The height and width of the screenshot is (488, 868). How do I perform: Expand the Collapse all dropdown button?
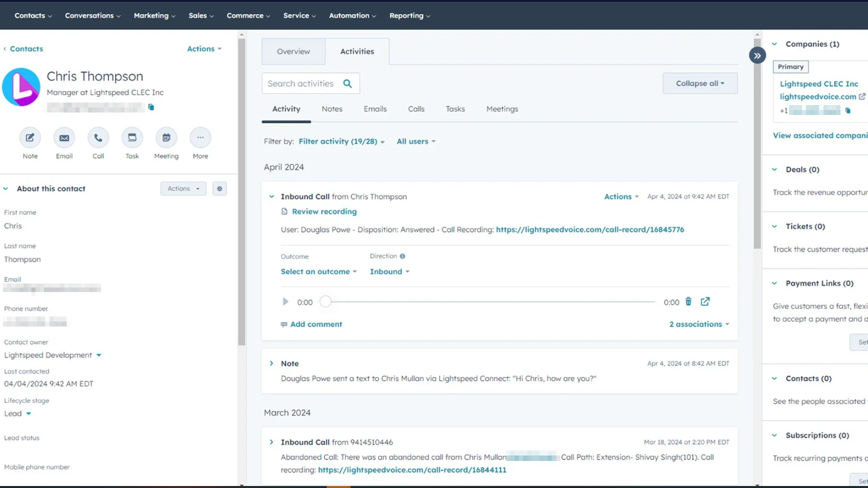pyautogui.click(x=700, y=83)
